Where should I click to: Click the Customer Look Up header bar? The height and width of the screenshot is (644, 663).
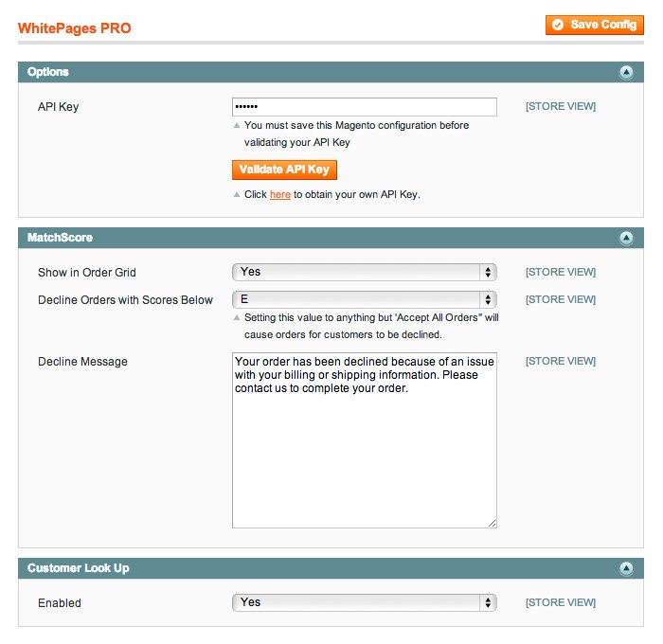click(x=331, y=568)
